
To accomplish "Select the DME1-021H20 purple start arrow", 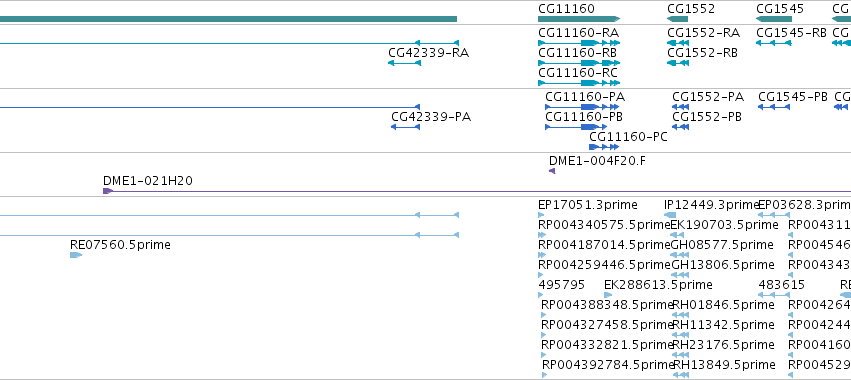I will pos(108,191).
